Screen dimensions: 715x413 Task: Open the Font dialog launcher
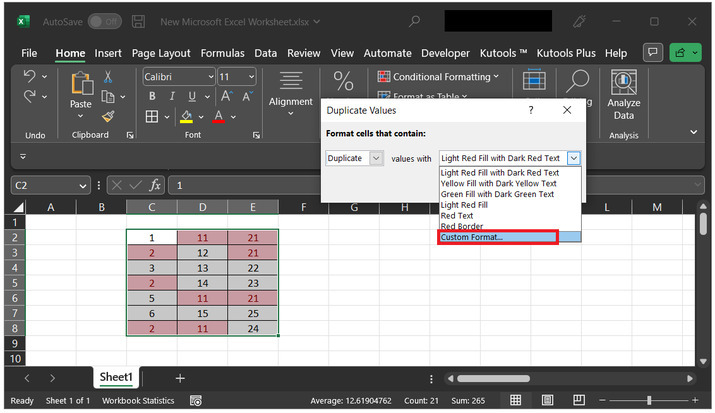256,135
